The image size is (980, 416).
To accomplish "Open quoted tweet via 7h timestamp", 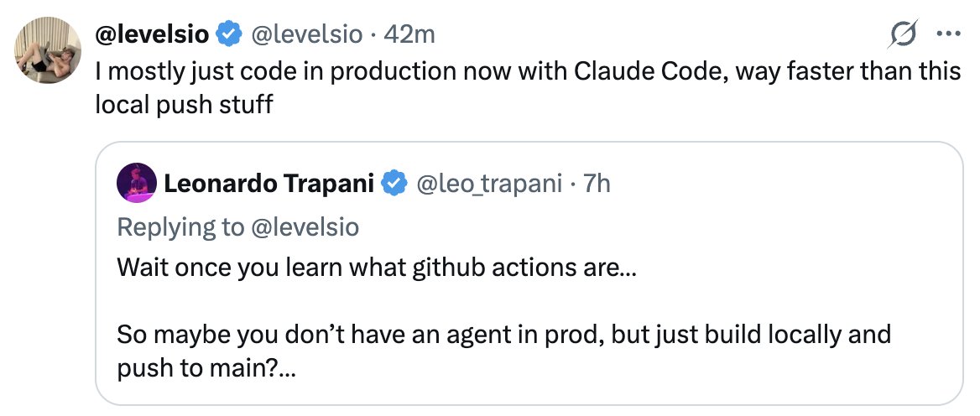I will point(597,182).
